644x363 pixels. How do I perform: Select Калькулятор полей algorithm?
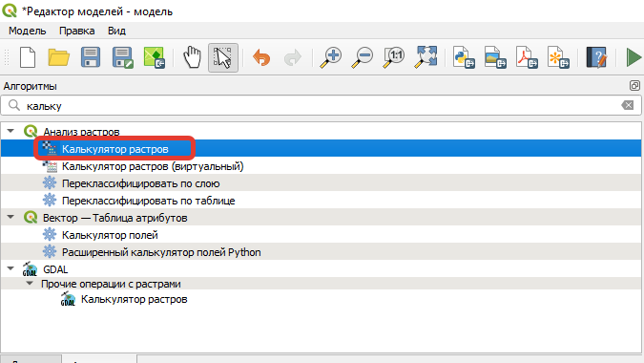point(110,235)
